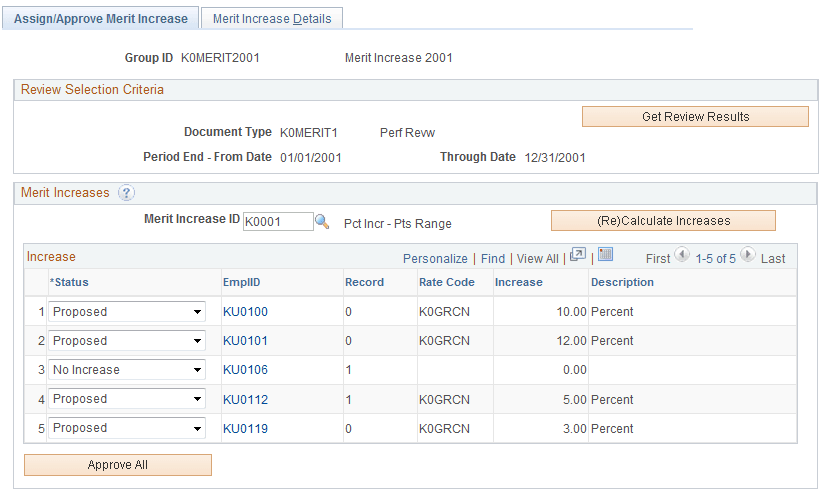The image size is (833, 496).
Task: Click the Find link in grid header
Action: (493, 259)
